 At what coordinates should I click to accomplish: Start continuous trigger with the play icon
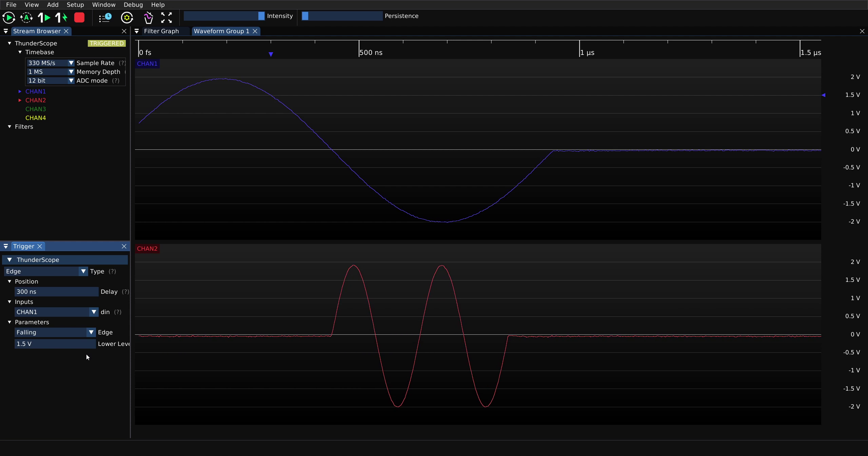coord(8,18)
